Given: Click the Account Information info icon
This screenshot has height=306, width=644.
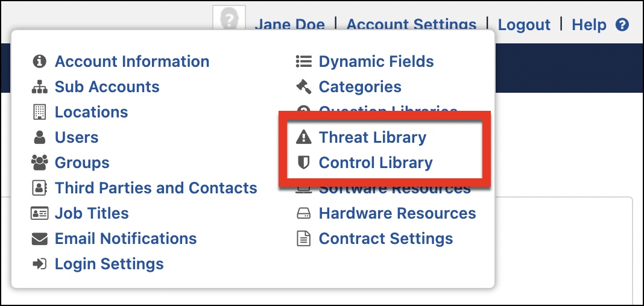Looking at the screenshot, I should (39, 61).
